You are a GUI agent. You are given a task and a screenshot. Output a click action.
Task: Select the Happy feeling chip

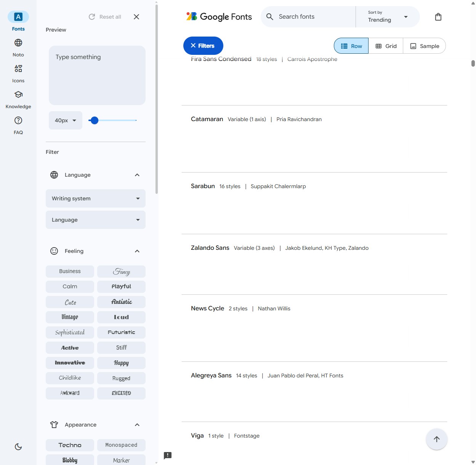click(x=121, y=363)
